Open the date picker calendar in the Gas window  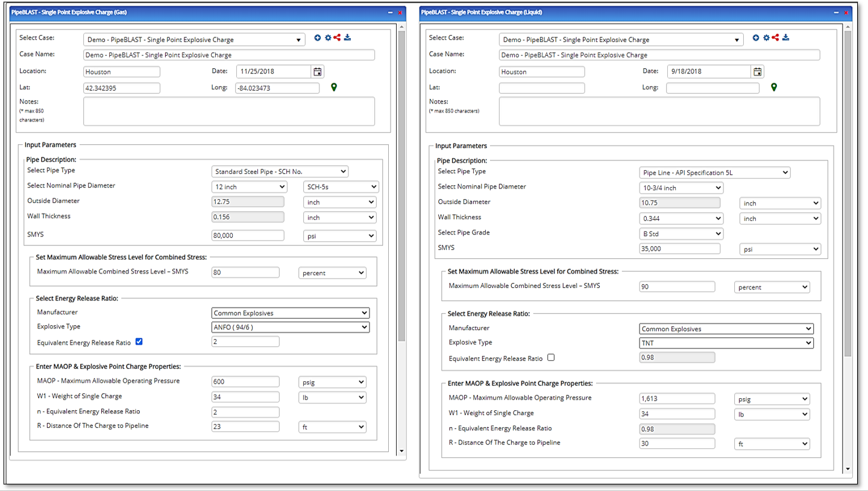318,71
